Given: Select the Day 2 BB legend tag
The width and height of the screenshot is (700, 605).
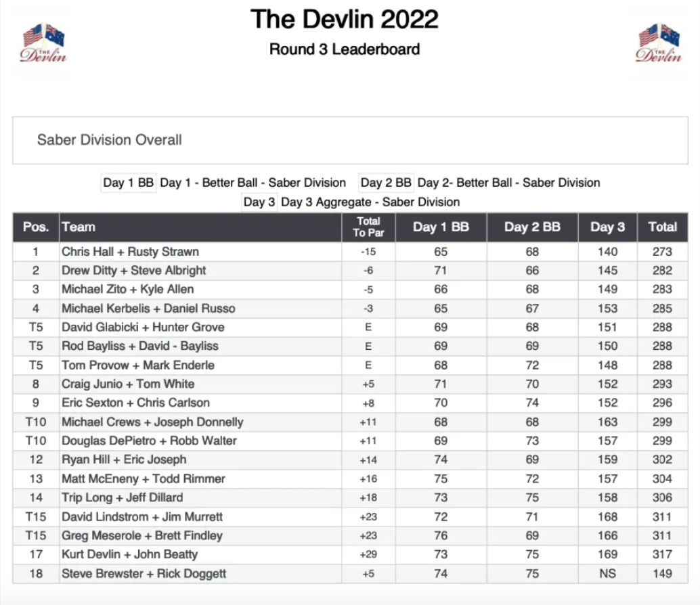Looking at the screenshot, I should (x=386, y=183).
